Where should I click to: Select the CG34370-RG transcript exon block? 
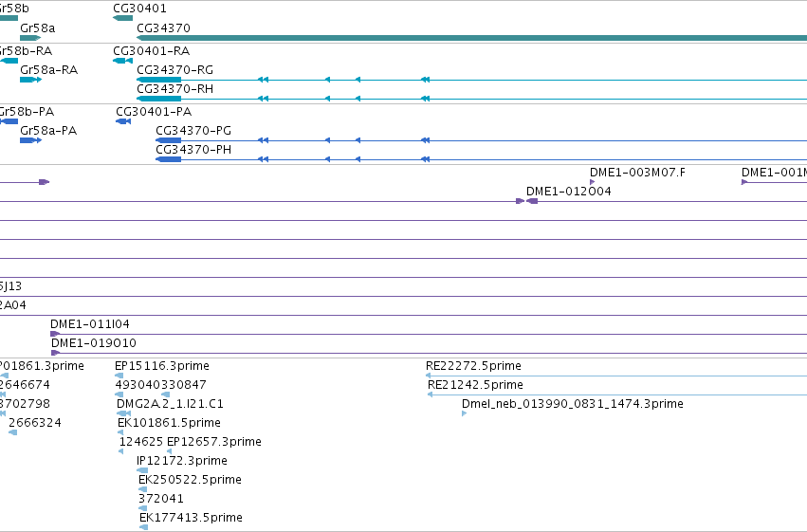[x=159, y=80]
